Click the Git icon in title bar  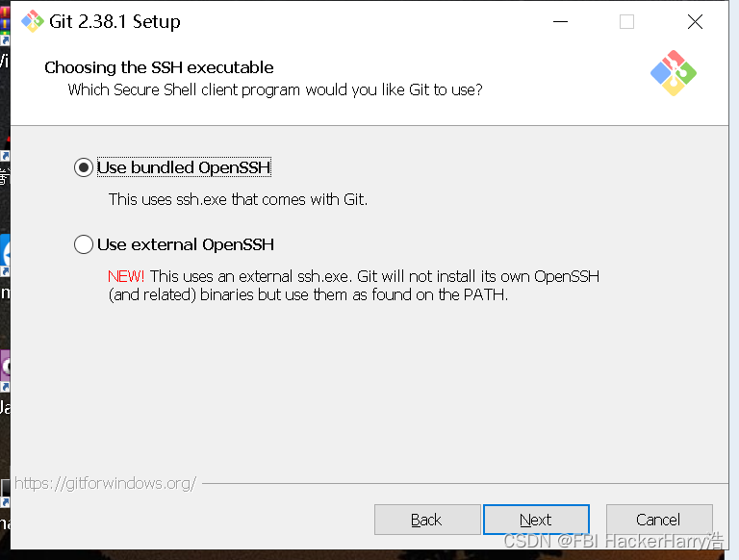click(x=33, y=21)
